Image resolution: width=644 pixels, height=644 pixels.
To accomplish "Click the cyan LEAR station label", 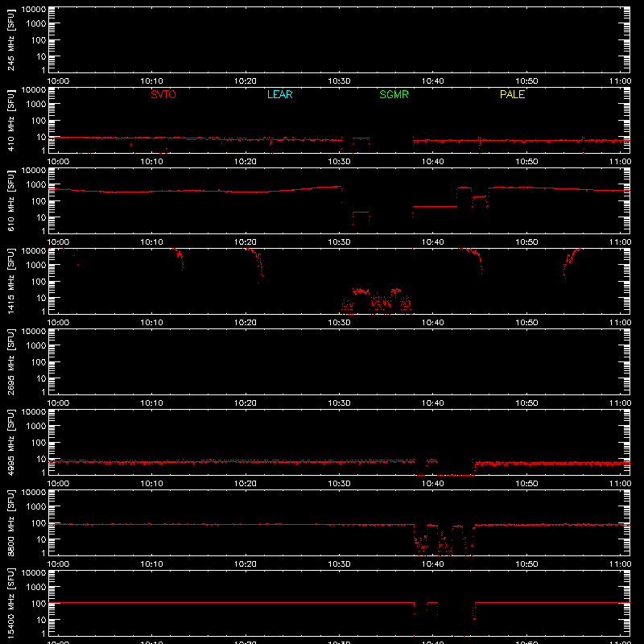I will (279, 94).
